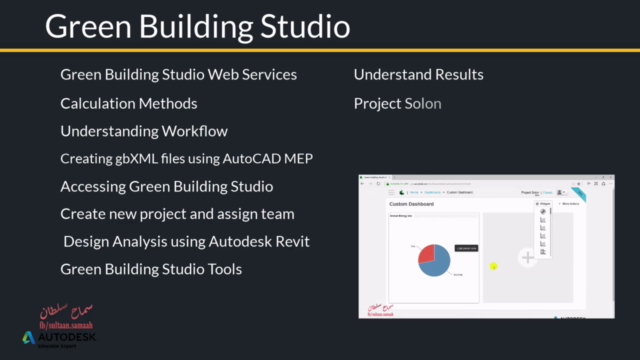640x360 pixels.
Task: Click 'Create new project and assign team'
Action: tap(177, 214)
